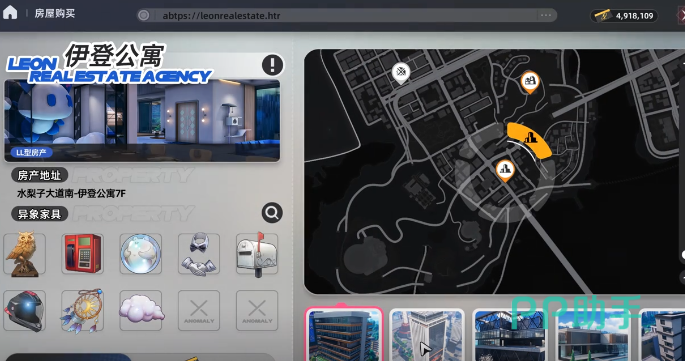
Task: Select the bow tie and gloves item
Action: [x=199, y=254]
